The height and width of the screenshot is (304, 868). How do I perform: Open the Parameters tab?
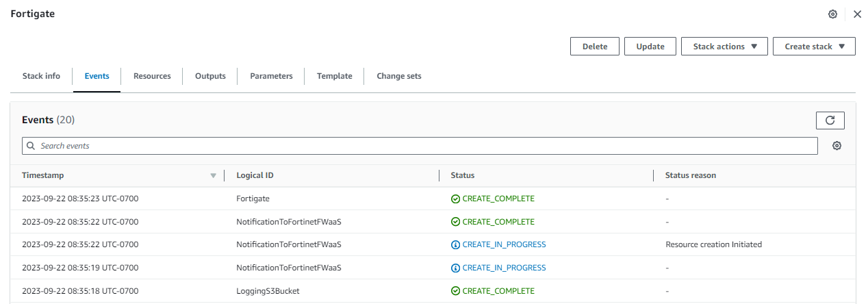(271, 76)
